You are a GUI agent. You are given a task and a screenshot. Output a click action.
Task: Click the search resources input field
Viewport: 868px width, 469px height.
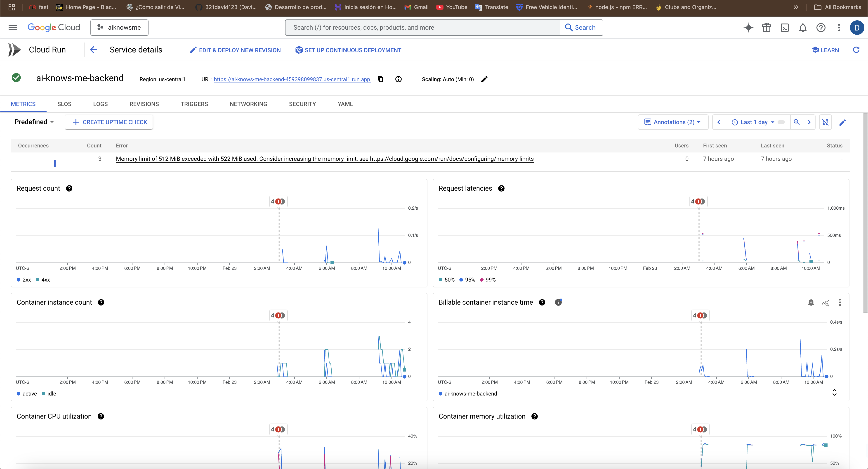click(422, 28)
